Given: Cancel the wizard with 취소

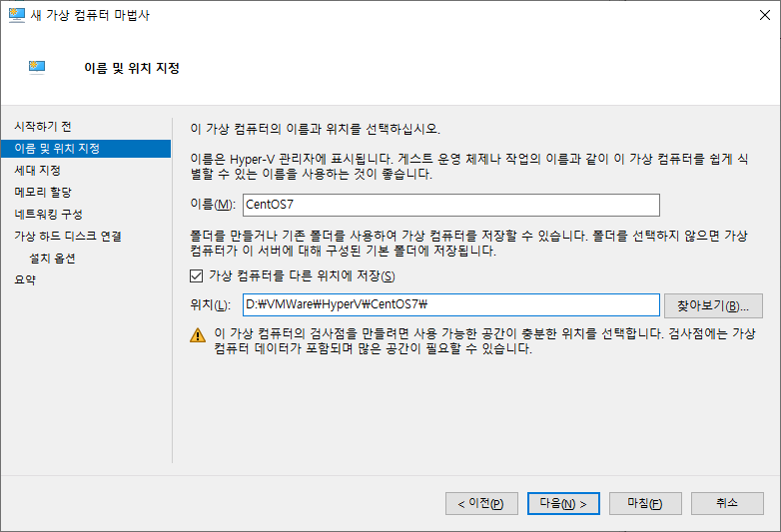Looking at the screenshot, I should click(x=727, y=504).
